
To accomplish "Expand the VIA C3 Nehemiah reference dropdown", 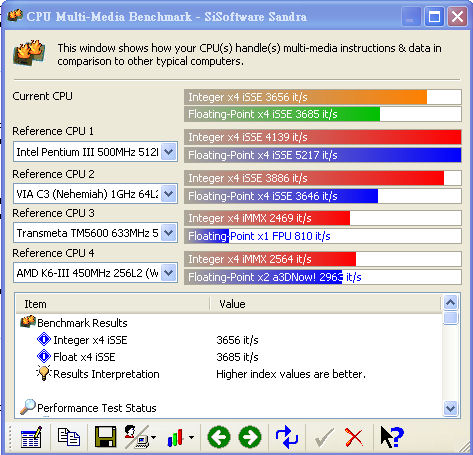I will pos(169,193).
